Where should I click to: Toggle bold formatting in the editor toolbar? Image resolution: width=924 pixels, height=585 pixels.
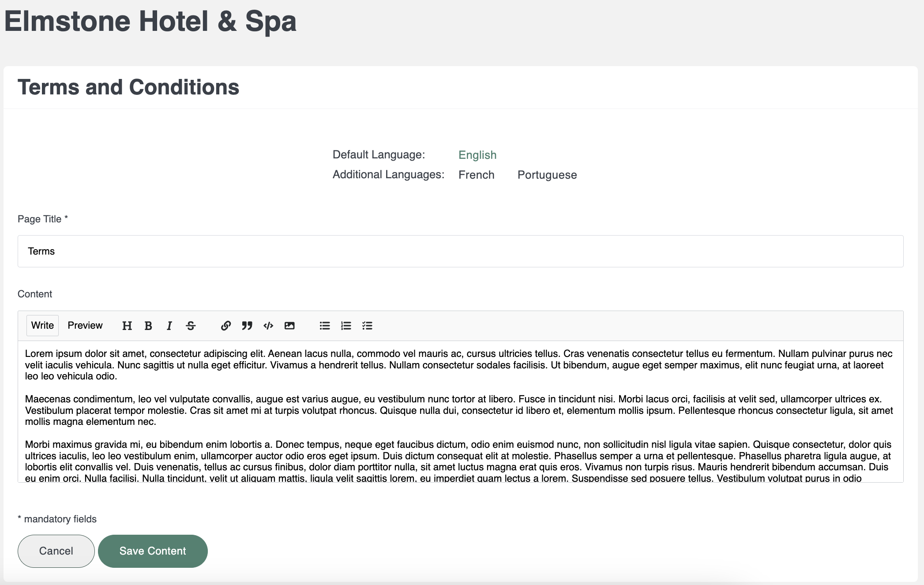click(x=148, y=326)
